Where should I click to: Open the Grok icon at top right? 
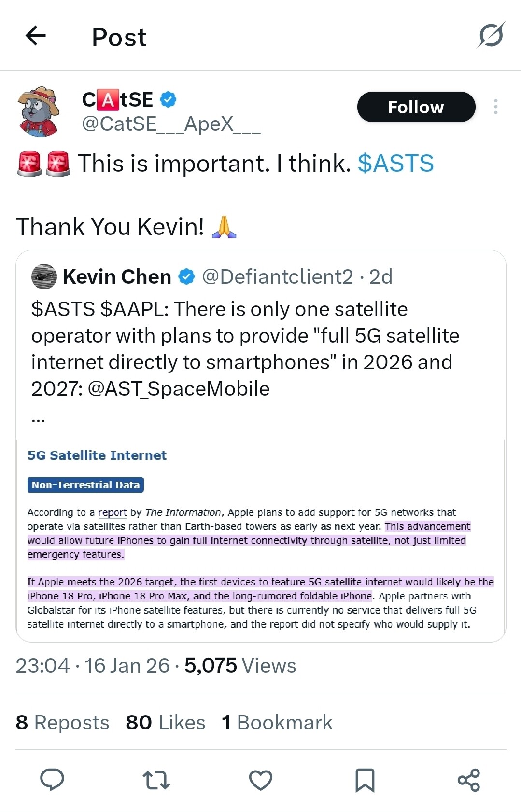(491, 35)
